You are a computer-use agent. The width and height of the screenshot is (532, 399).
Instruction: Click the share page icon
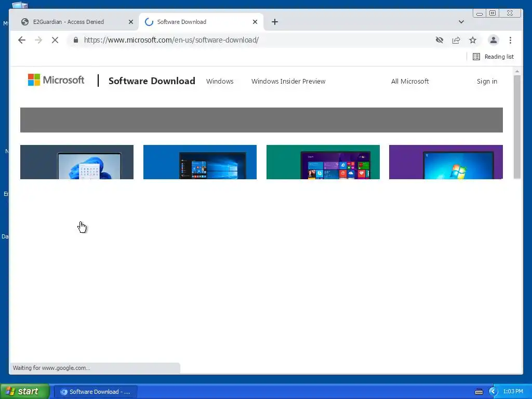pos(456,40)
